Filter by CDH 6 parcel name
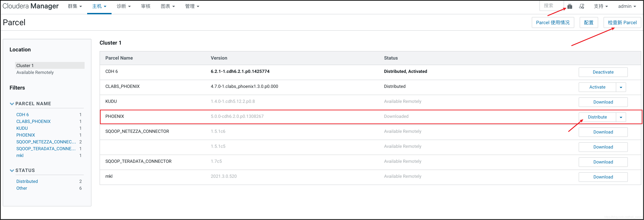Viewport: 644px width, 220px height. (23, 115)
